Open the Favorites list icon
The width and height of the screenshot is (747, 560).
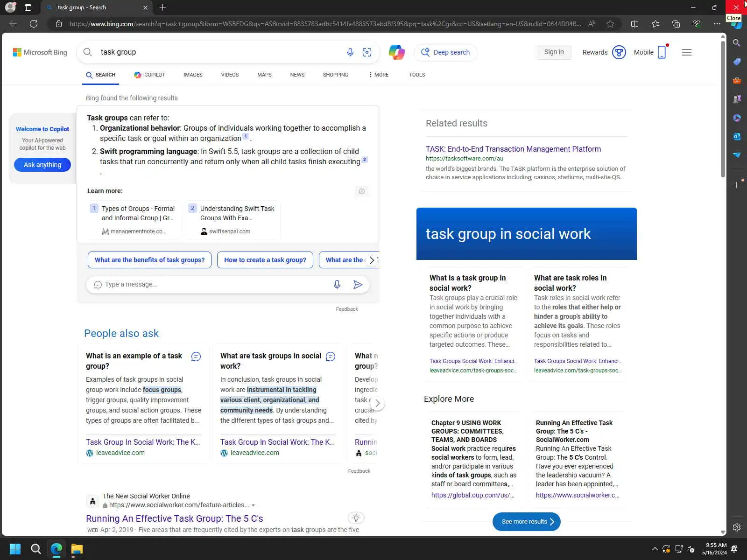(x=655, y=24)
